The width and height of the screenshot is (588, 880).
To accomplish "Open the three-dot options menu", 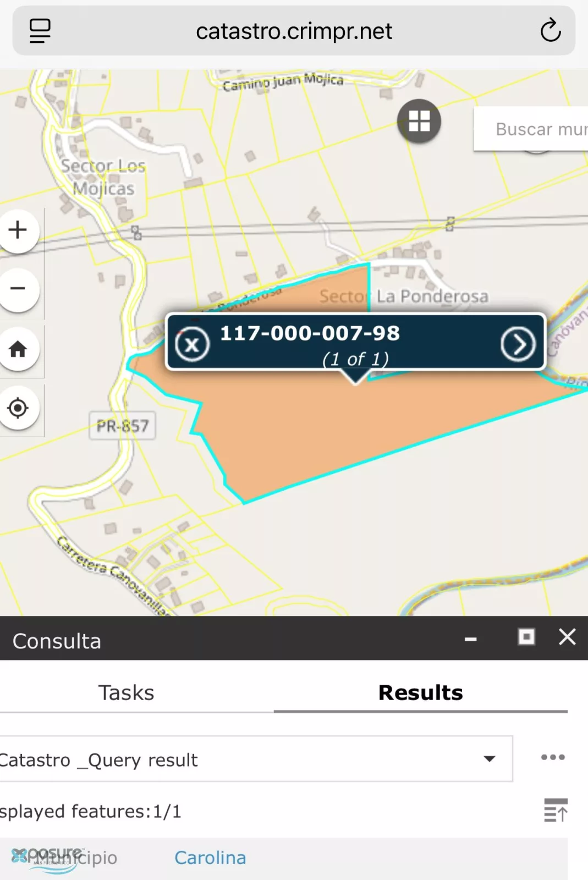I will coord(553,757).
